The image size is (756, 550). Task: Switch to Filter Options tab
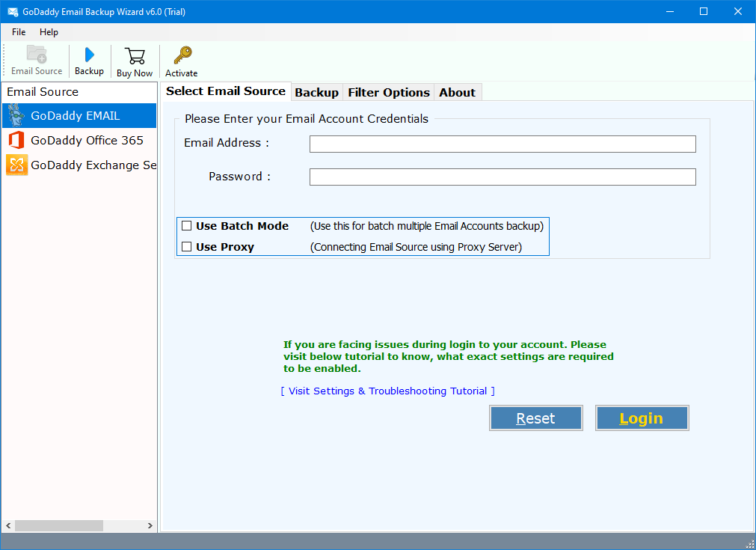pyautogui.click(x=389, y=92)
